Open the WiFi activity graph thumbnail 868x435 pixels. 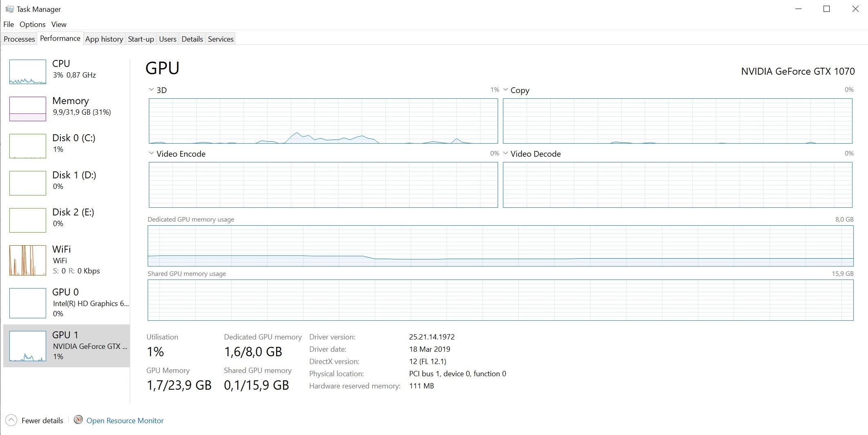(x=28, y=260)
